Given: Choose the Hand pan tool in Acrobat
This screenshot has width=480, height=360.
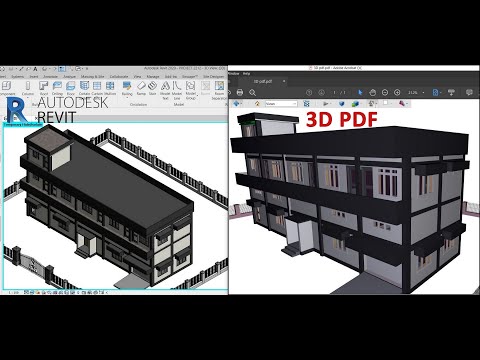Looking at the screenshot, I should click(372, 92).
